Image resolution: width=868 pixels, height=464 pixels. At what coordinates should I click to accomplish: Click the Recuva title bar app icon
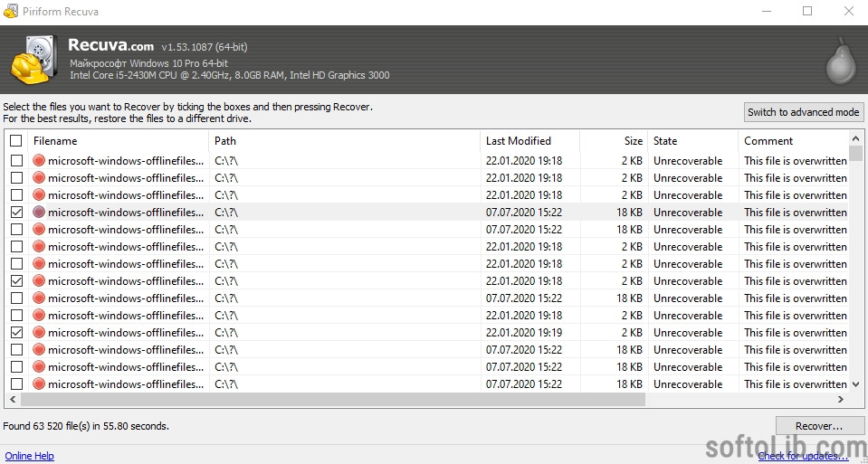(x=11, y=11)
